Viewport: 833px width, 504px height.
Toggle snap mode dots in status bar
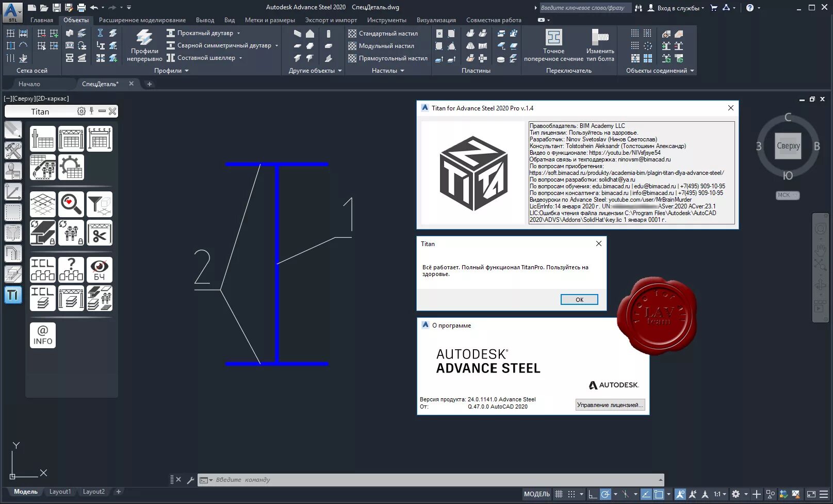coord(571,494)
